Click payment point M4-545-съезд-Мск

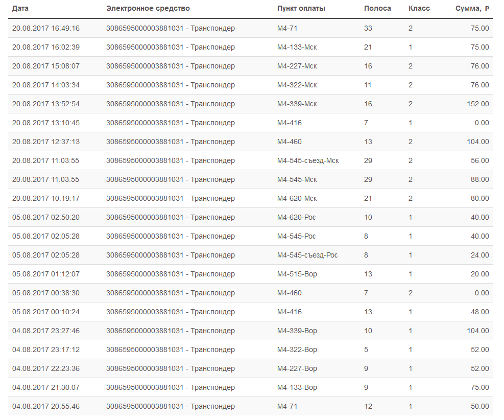coord(308,160)
